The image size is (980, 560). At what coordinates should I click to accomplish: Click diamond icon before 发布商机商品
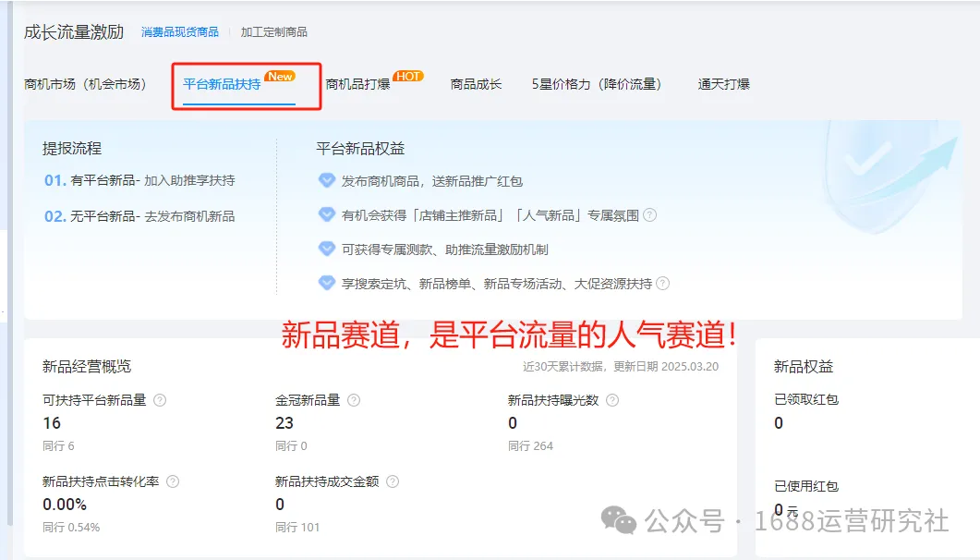327,180
